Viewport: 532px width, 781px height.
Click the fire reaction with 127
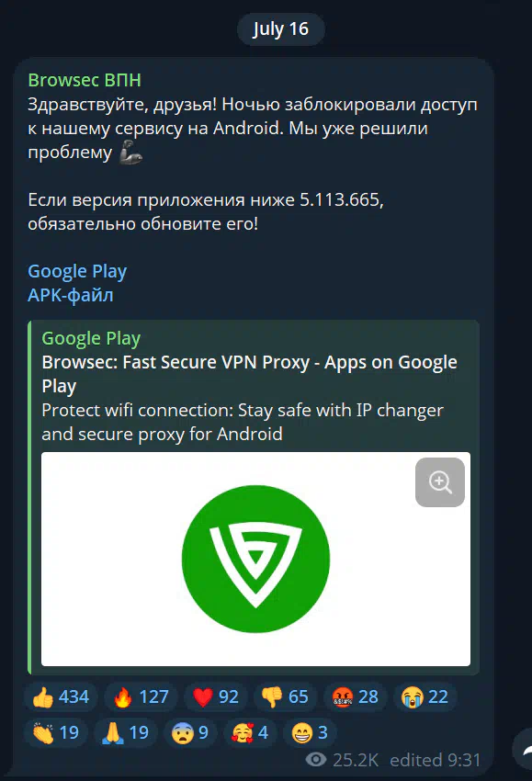(141, 696)
